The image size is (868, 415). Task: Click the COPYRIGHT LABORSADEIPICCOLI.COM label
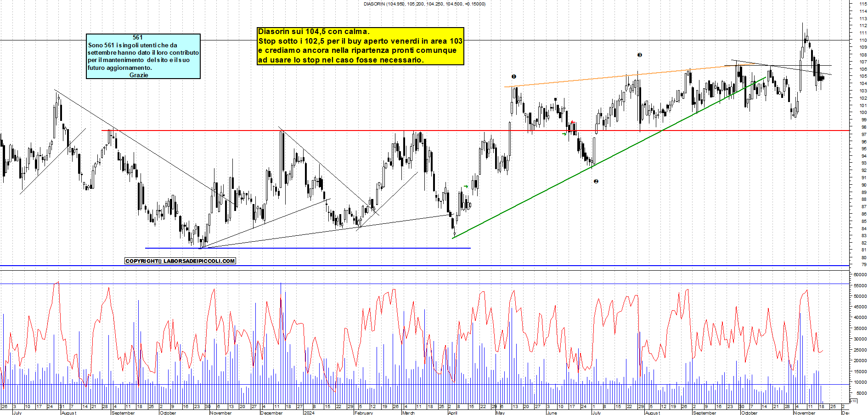point(180,261)
